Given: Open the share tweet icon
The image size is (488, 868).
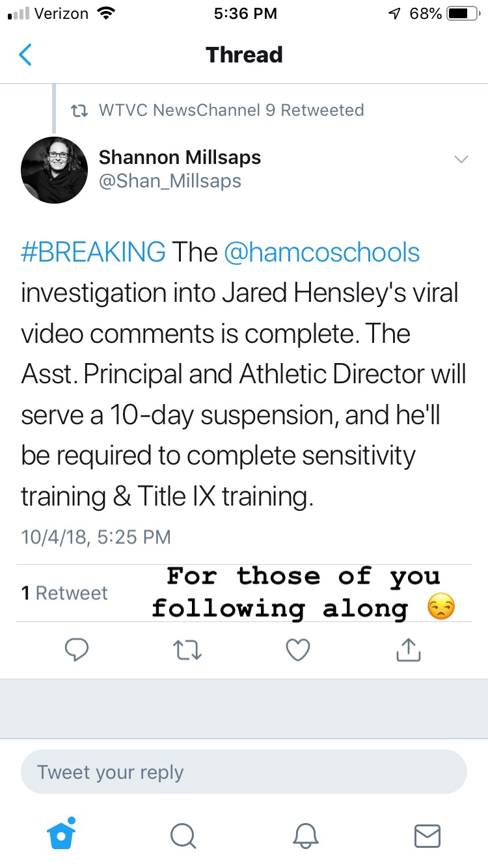Looking at the screenshot, I should (x=408, y=649).
